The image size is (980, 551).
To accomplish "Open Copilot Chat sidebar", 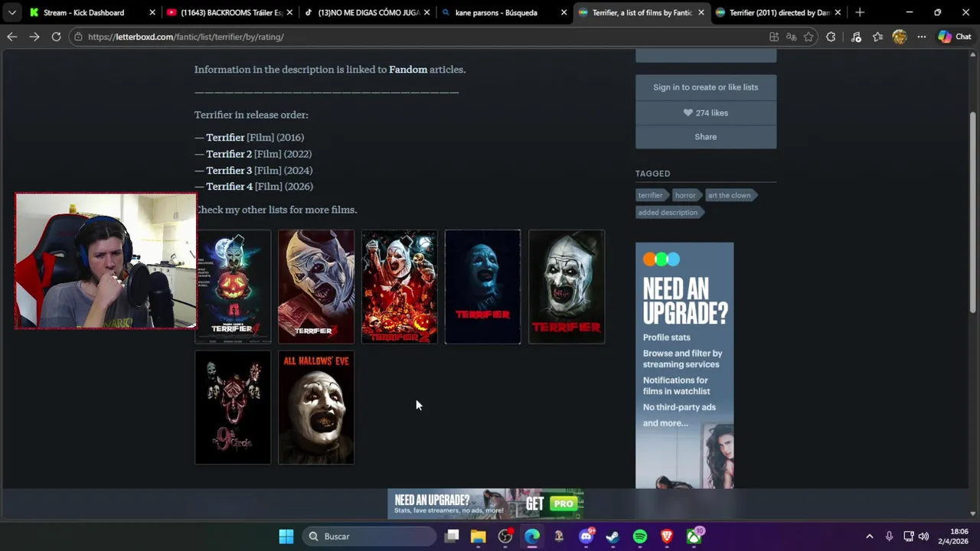I will 955,37.
